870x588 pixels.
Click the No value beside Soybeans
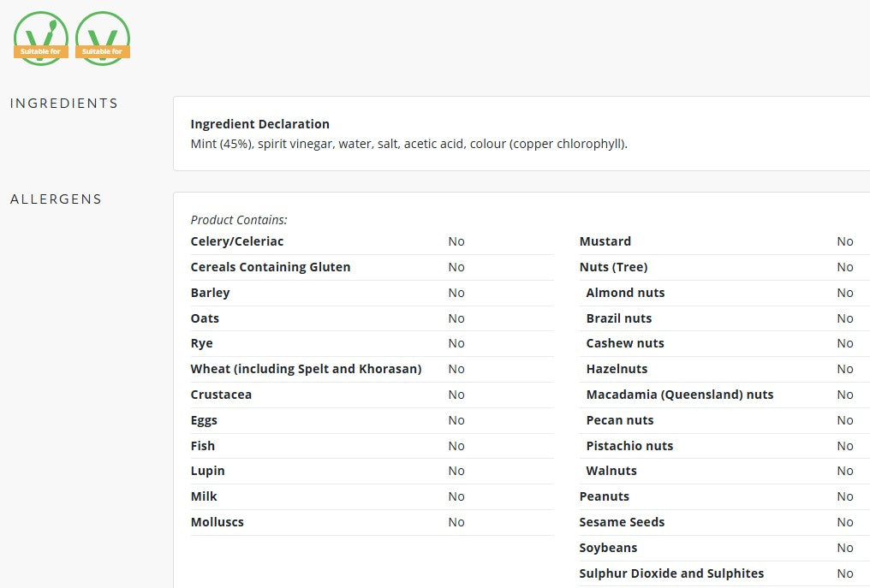(845, 548)
